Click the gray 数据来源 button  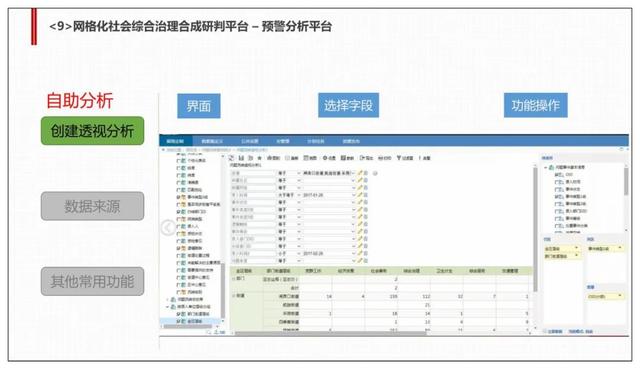click(93, 206)
